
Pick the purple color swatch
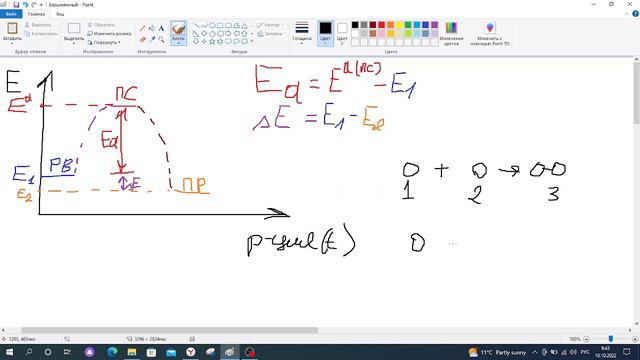point(434,25)
